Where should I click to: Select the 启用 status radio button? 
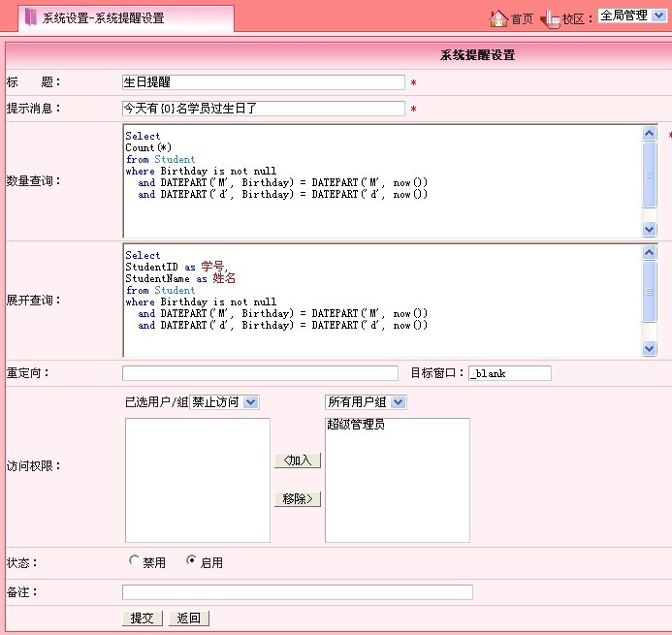(x=191, y=560)
